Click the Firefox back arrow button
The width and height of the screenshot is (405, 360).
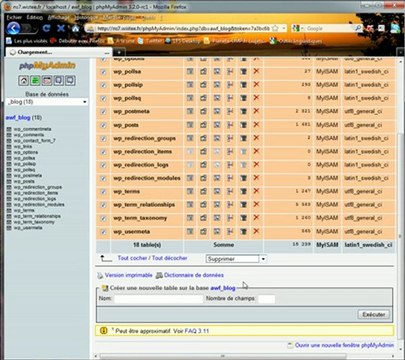13,28
